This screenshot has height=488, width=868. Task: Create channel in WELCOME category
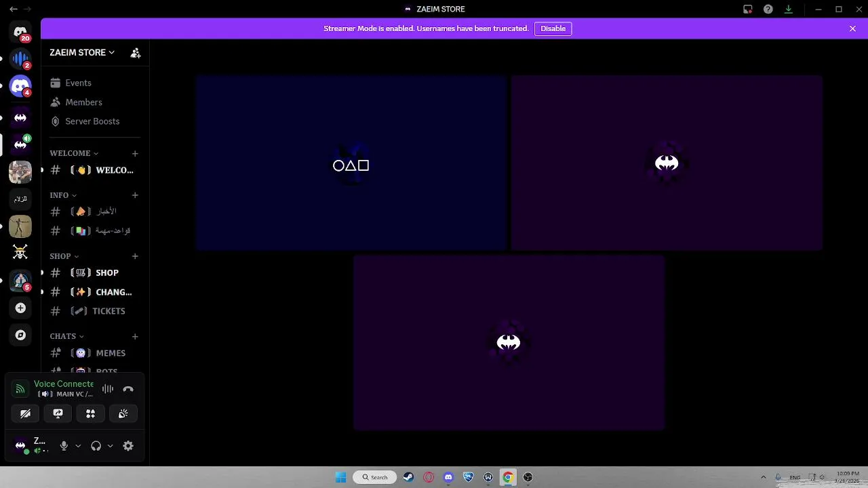135,153
